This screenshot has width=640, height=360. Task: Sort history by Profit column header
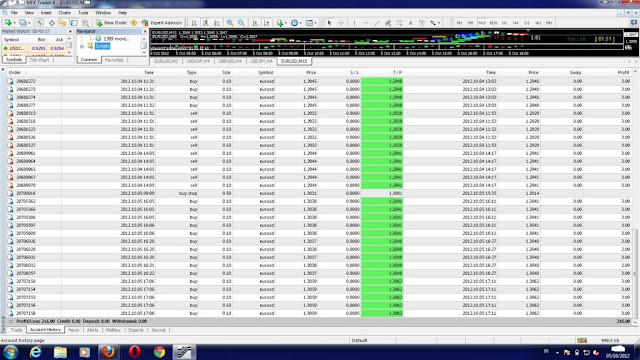coord(623,72)
